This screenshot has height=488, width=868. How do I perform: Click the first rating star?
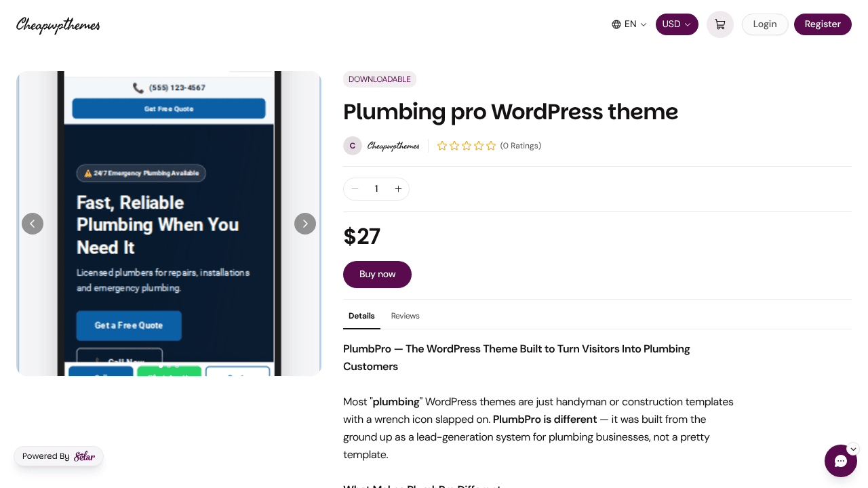point(442,146)
